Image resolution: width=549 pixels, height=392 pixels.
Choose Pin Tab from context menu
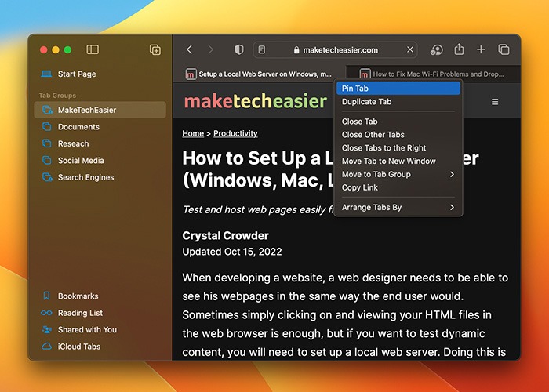tap(398, 88)
